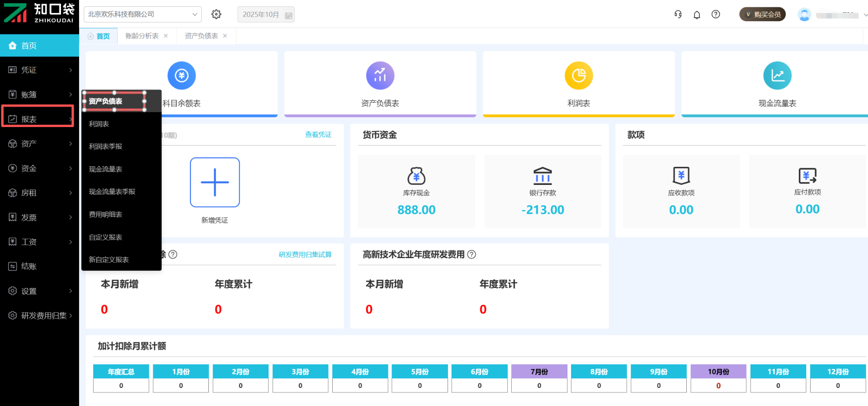Select 利润表季报 in reports submenu

(x=106, y=146)
